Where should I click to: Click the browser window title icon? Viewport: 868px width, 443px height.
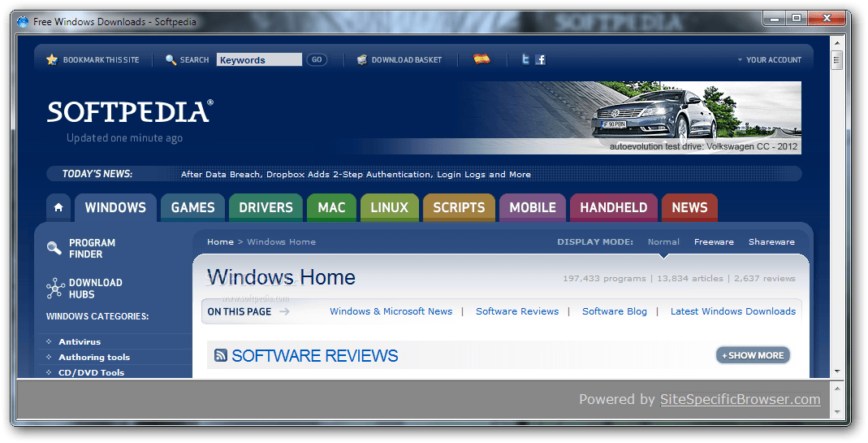[23, 22]
